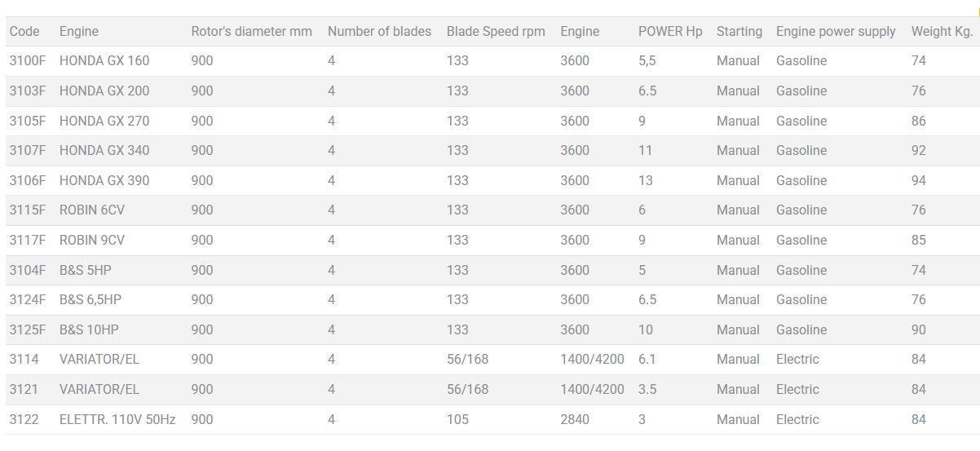Click product code 3100F
Screen dimensions: 980x451
28,61
